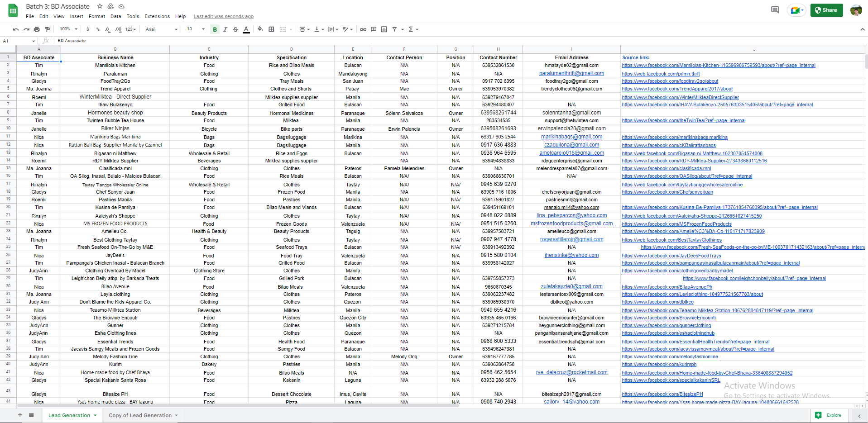868x423 pixels.
Task: Click the Insert comment icon
Action: (374, 29)
